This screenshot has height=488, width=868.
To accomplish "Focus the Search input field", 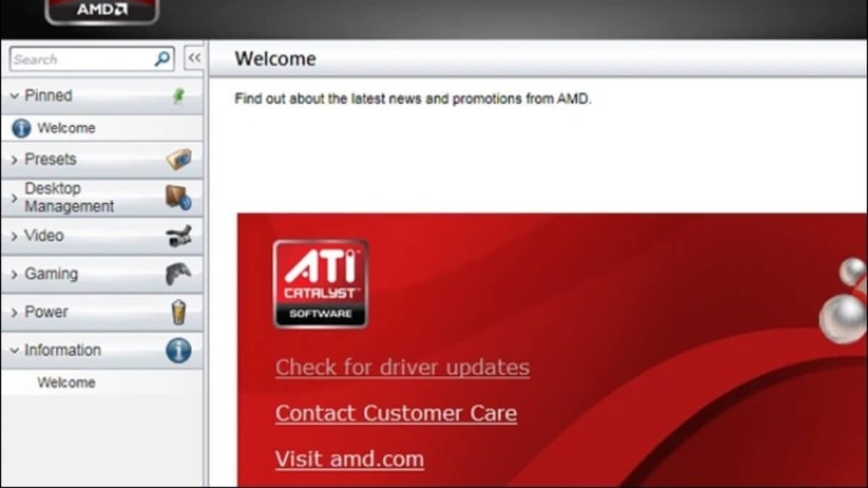I will click(92, 59).
